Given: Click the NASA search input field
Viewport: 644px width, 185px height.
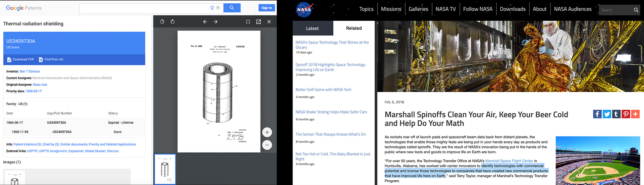Looking at the screenshot, I should coord(615,10).
